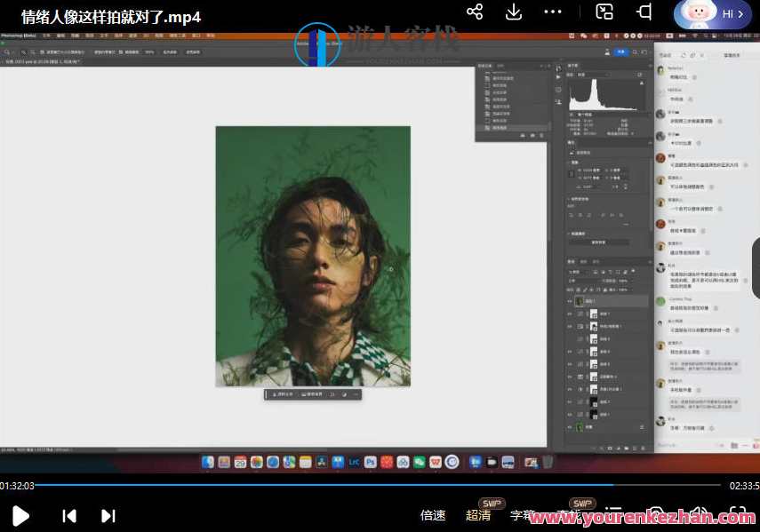Toggle visibility eye of the bottom background layer
The image size is (760, 532).
[x=570, y=427]
